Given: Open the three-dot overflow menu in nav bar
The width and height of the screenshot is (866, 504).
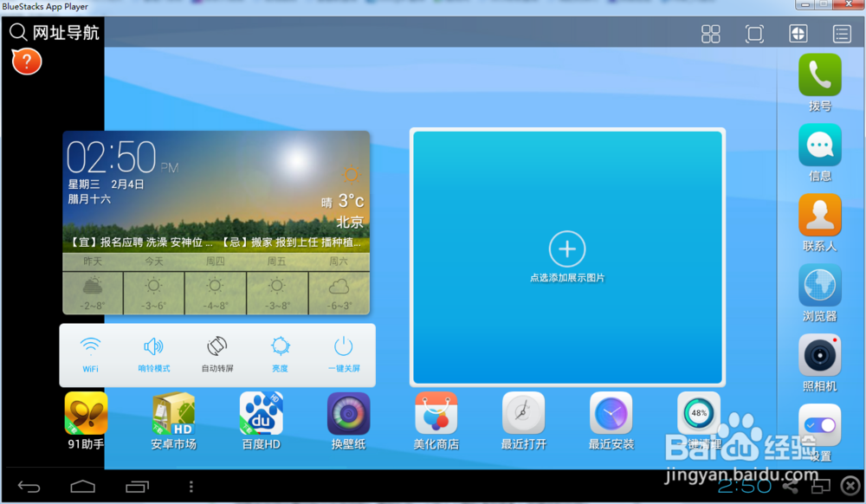Looking at the screenshot, I should click(191, 487).
